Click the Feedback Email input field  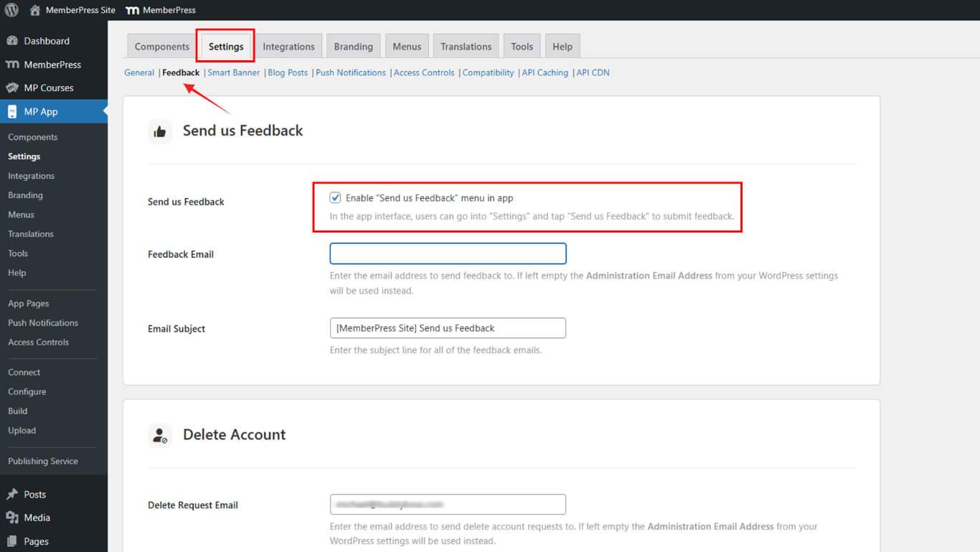point(448,253)
